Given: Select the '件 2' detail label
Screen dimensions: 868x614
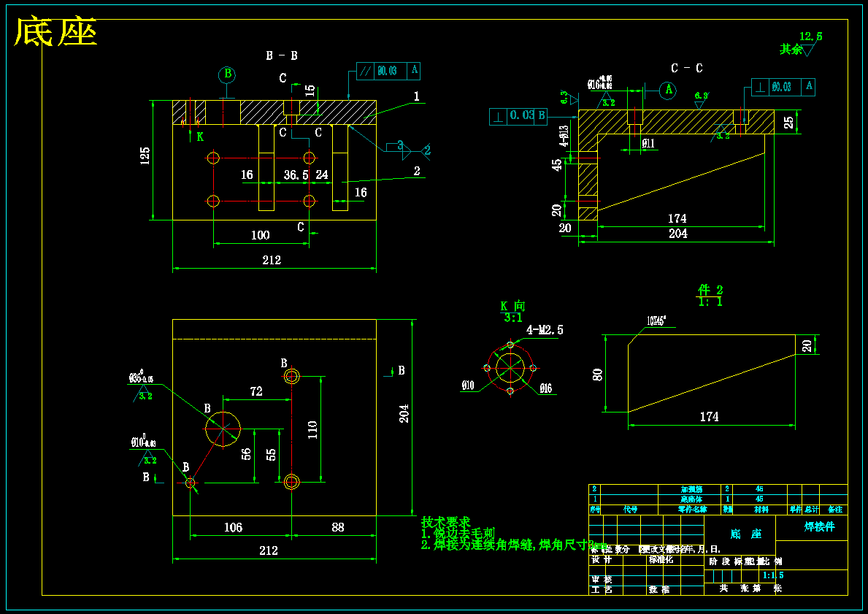Looking at the screenshot, I should coord(710,290).
